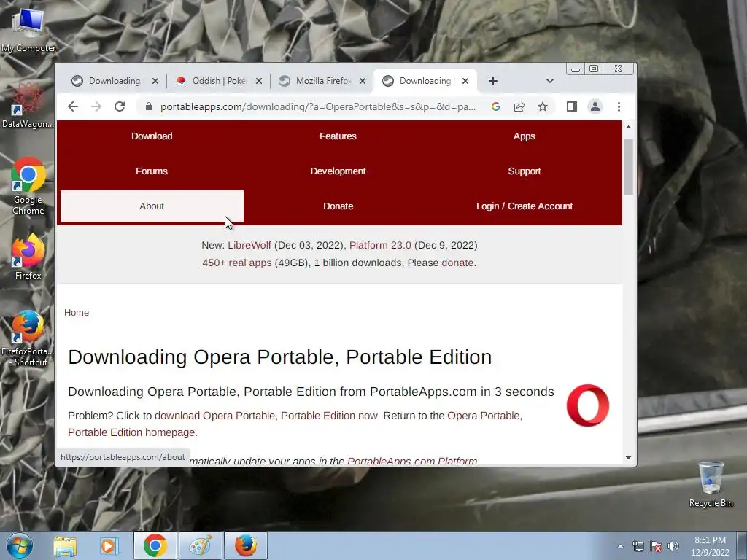Open the Google icon in the address bar
The image size is (747, 560).
pyautogui.click(x=496, y=106)
